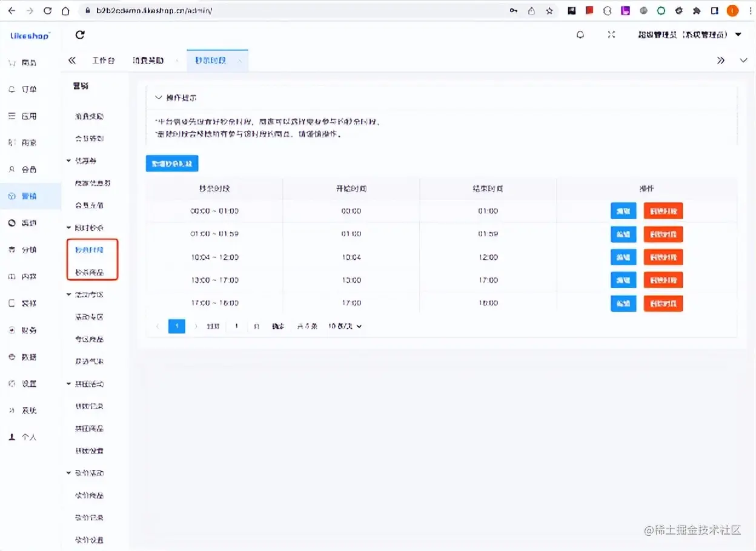Go to the browser home page icon
The image size is (756, 551).
65,10
